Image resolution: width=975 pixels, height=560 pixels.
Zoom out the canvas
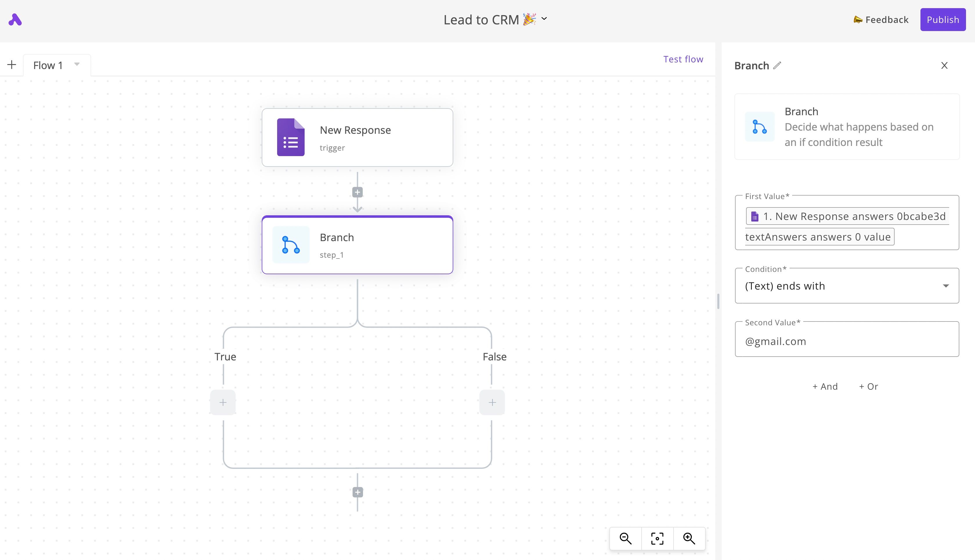[625, 539]
